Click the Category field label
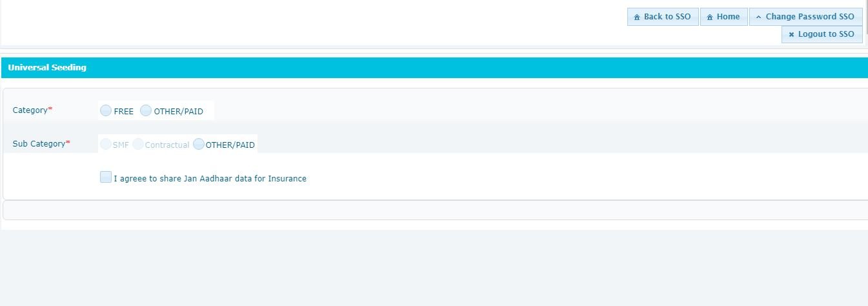 [x=30, y=110]
